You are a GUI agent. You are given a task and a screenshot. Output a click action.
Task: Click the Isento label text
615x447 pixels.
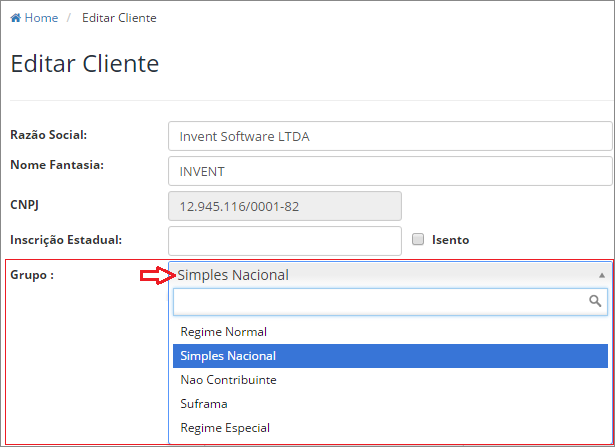450,240
